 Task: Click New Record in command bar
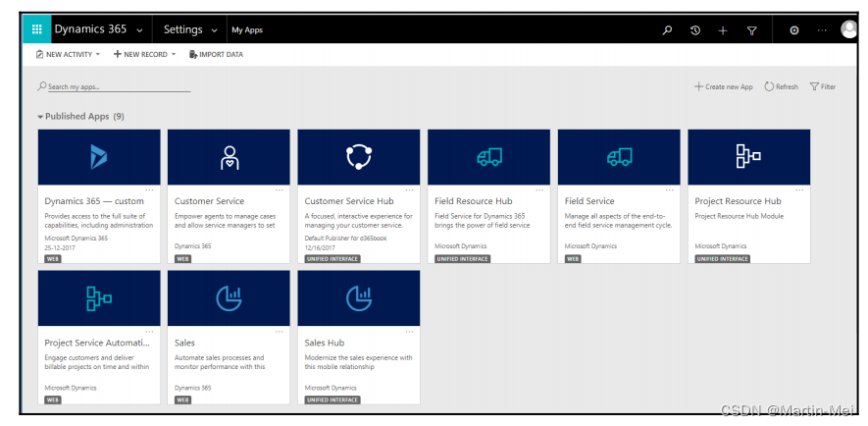point(140,54)
